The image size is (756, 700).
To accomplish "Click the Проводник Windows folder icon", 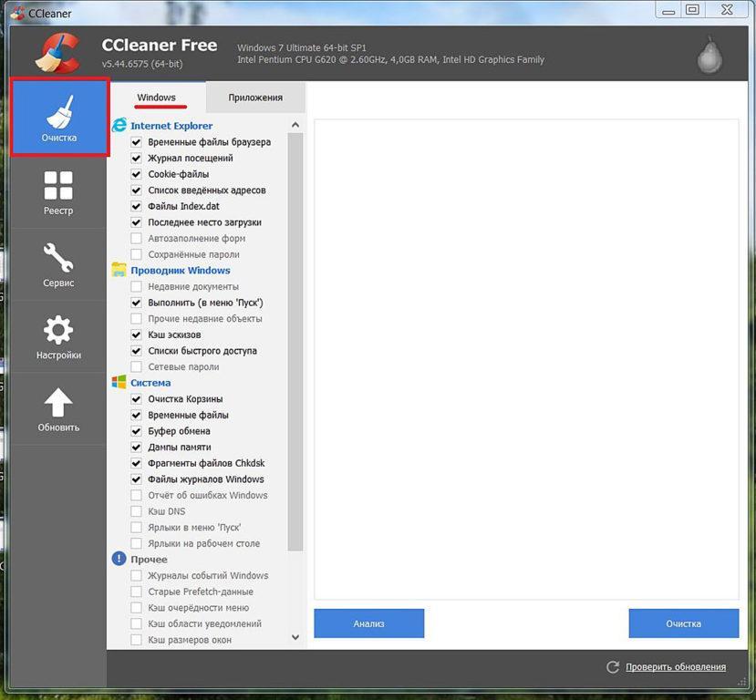I will pyautogui.click(x=119, y=270).
